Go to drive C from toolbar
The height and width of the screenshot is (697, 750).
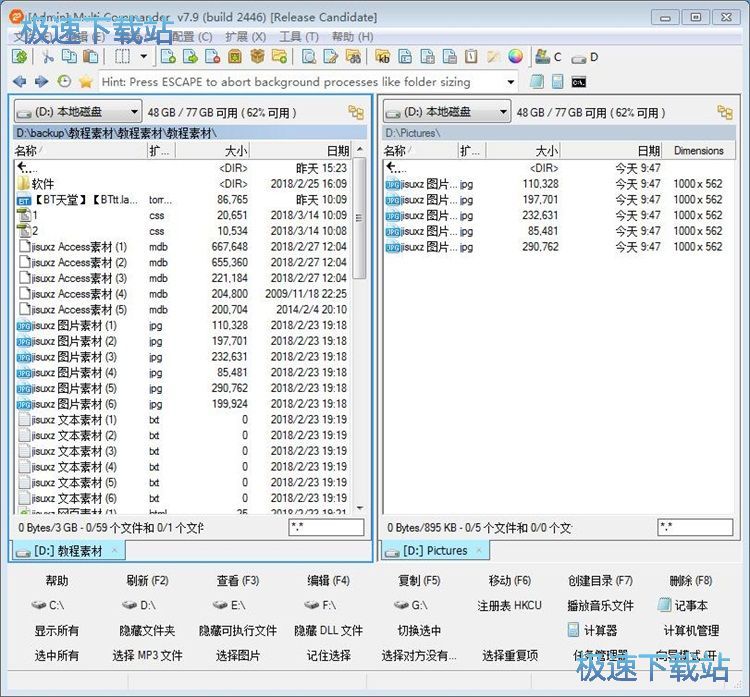pyautogui.click(x=548, y=57)
